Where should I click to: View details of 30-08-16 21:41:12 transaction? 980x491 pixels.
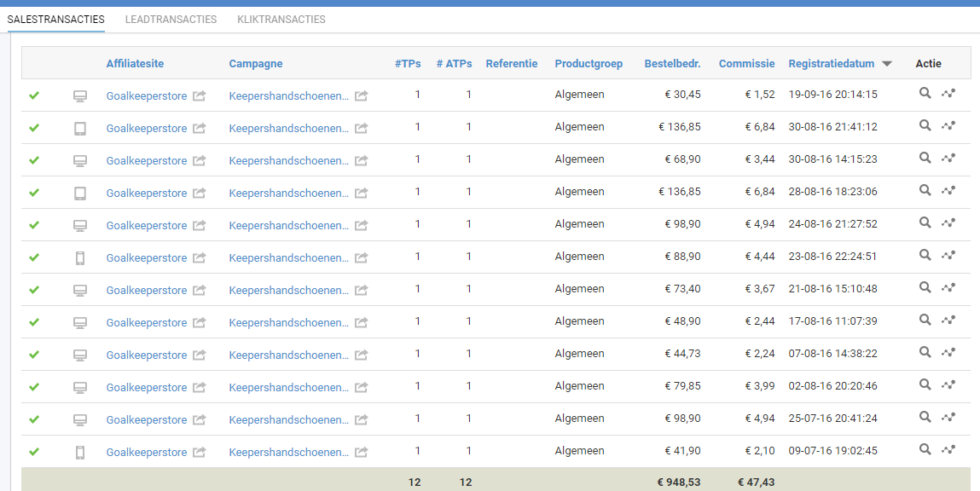click(925, 125)
